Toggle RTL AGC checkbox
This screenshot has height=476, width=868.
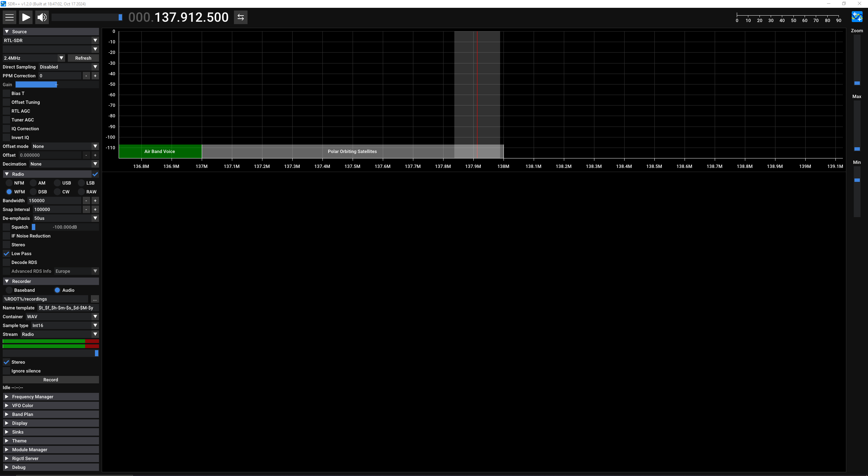click(6, 111)
